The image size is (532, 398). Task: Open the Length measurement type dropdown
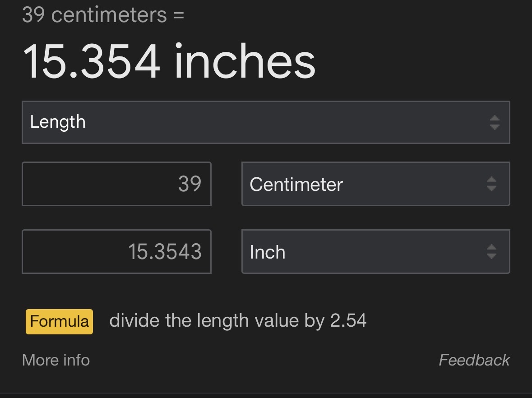[265, 122]
